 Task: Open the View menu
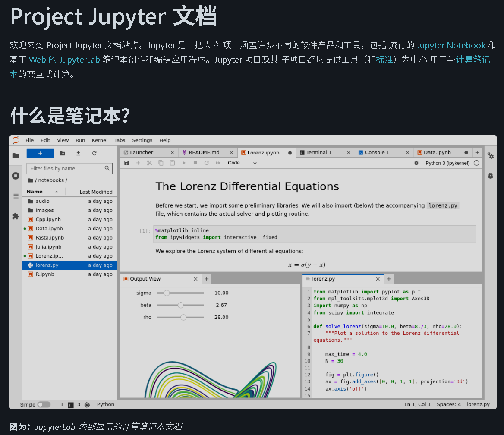pos(63,140)
